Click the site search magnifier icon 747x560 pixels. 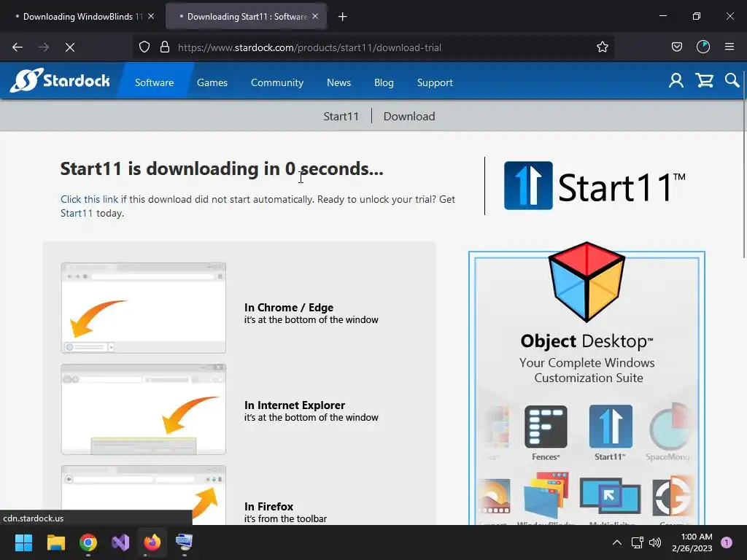[x=732, y=80]
